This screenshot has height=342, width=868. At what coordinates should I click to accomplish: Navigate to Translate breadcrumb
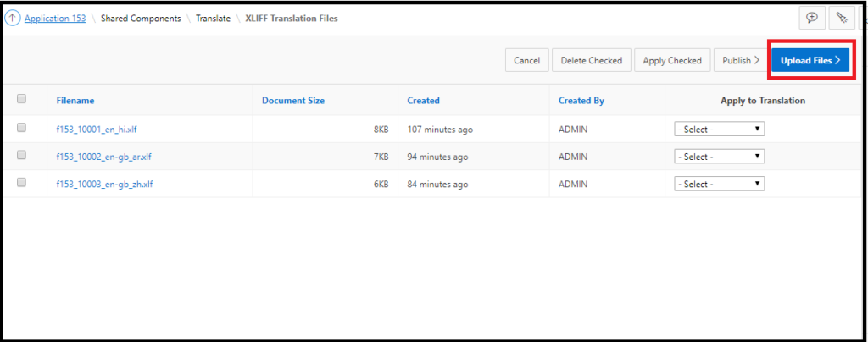tap(213, 19)
